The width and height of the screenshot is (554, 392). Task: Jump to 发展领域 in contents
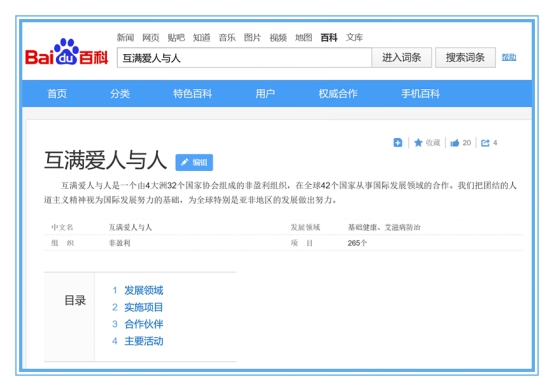point(144,290)
